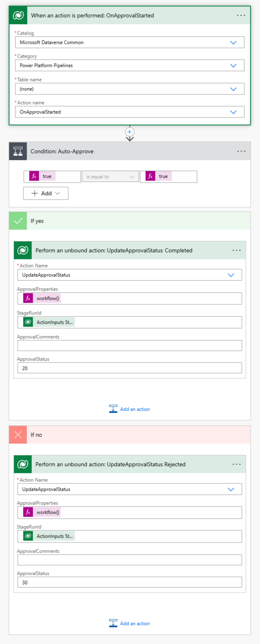Click the ApprovalProperties input field in the Completed action
This screenshot has height=644, width=260.
(x=130, y=298)
